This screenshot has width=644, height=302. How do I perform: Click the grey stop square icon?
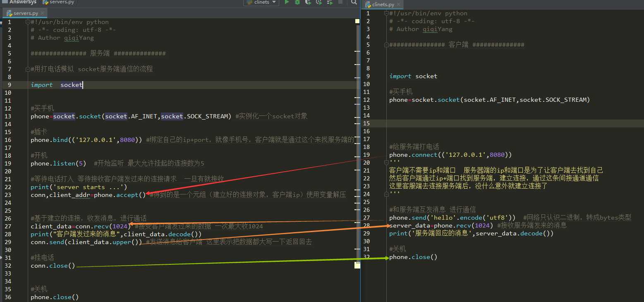[340, 2]
